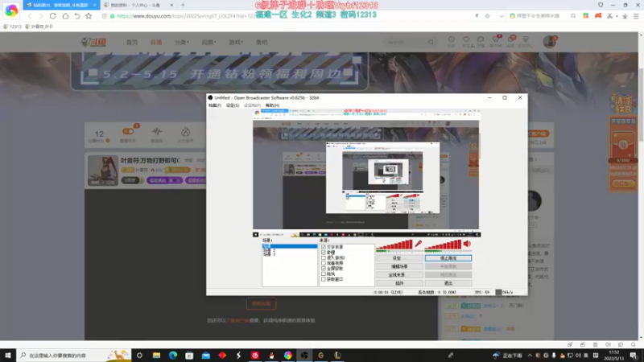Viewport: 644px width, 362px height.
Task: Expand the 分类 dropdown in Douyu nav
Action: click(x=182, y=42)
